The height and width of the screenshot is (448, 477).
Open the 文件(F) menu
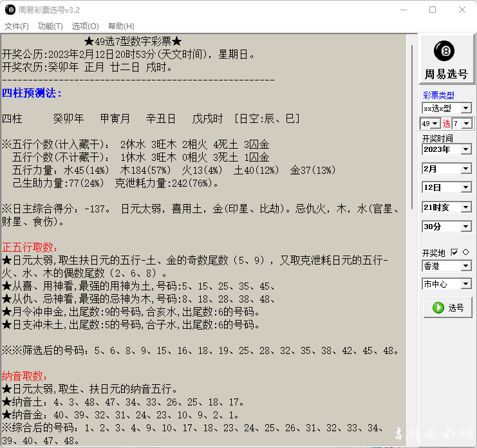17,26
